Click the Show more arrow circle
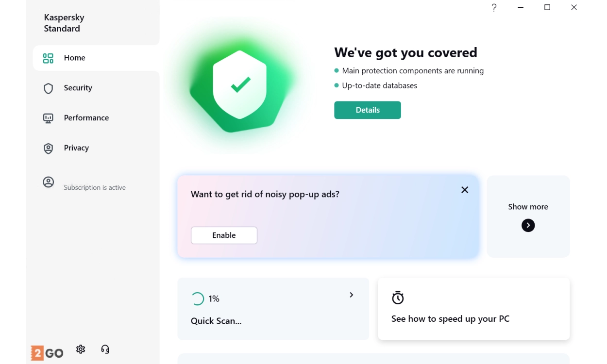The image size is (607, 364). pyautogui.click(x=528, y=225)
